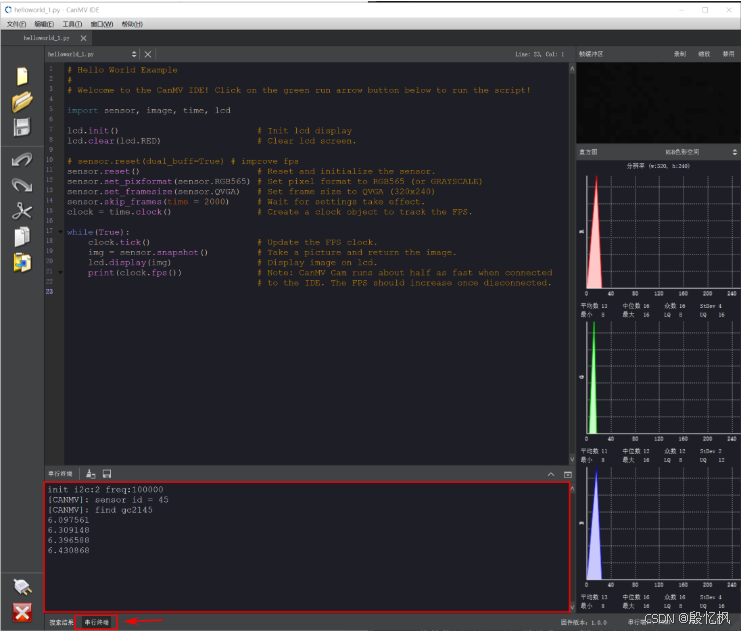
Task: Open the 文件(F) menu
Action: pyautogui.click(x=17, y=24)
